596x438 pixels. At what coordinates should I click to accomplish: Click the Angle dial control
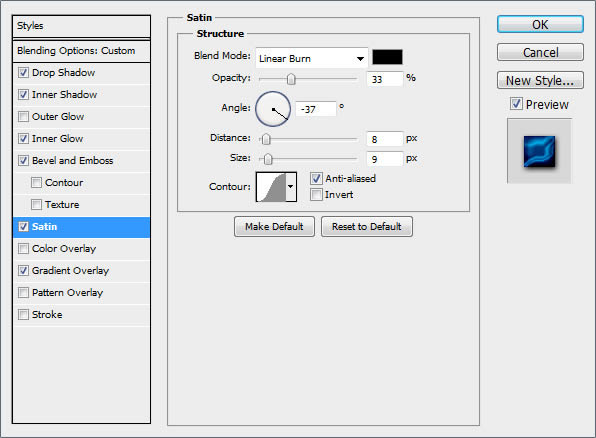click(x=273, y=109)
